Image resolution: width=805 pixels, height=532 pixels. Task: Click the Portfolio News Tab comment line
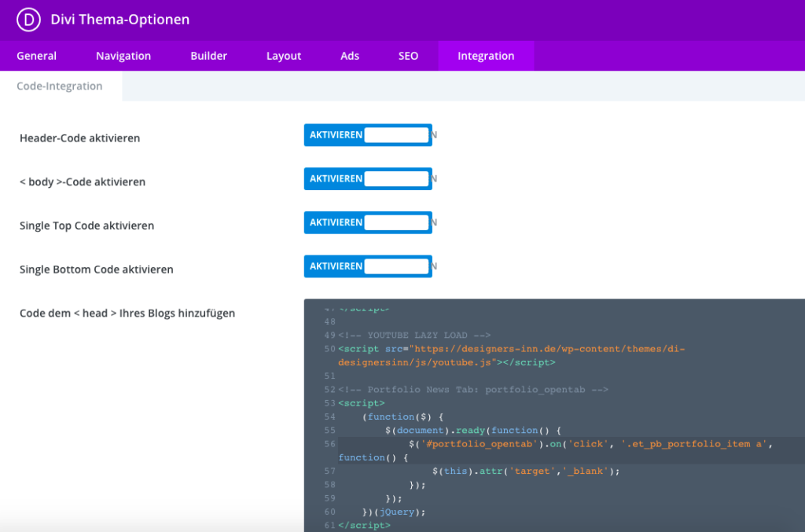[x=472, y=390]
